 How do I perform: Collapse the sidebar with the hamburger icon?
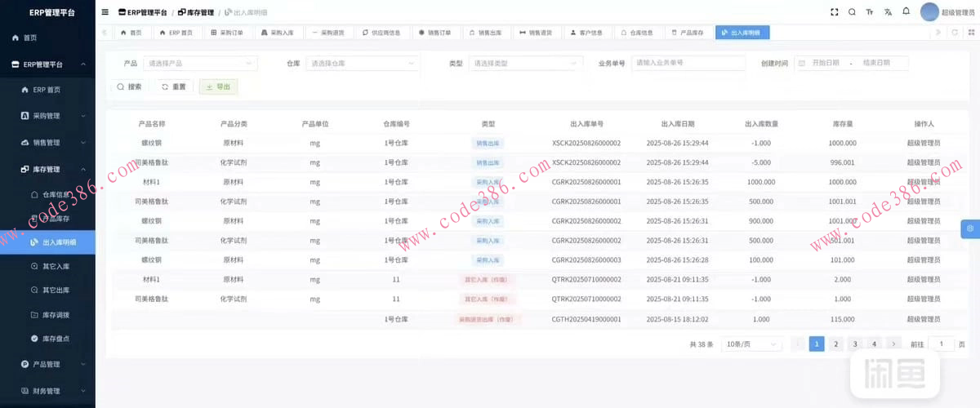click(105, 12)
